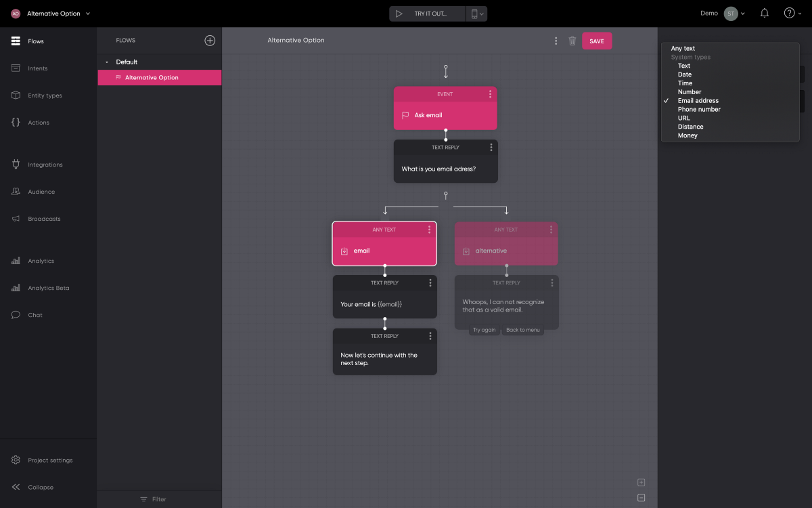
Task: Choose 'Any text' in the type list
Action: point(730,48)
